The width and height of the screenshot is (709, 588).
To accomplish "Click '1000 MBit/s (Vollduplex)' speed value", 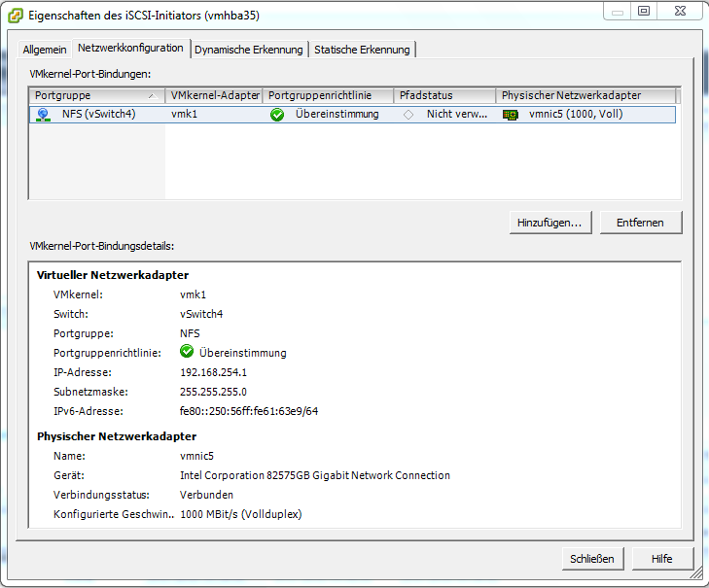I will click(241, 514).
